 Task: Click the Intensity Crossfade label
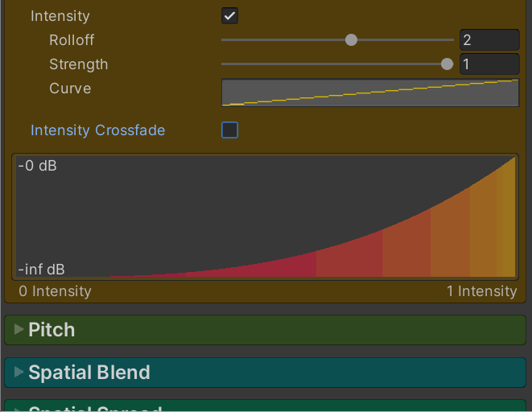point(97,130)
